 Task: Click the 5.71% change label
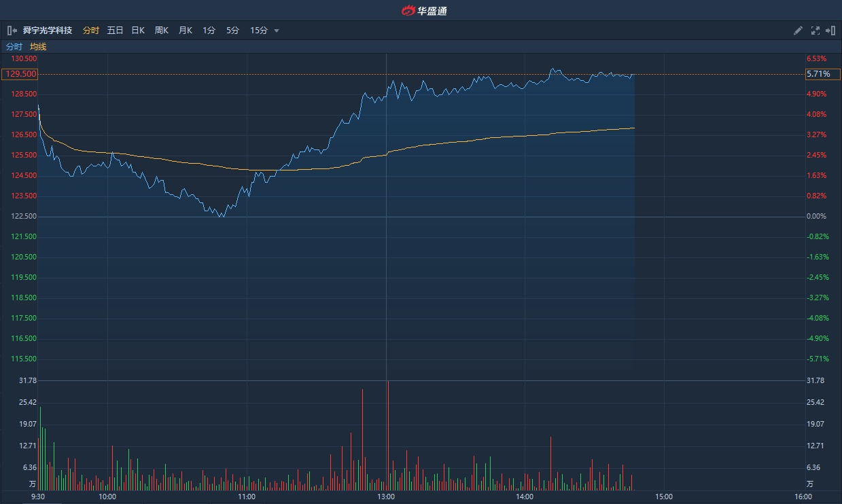point(818,73)
